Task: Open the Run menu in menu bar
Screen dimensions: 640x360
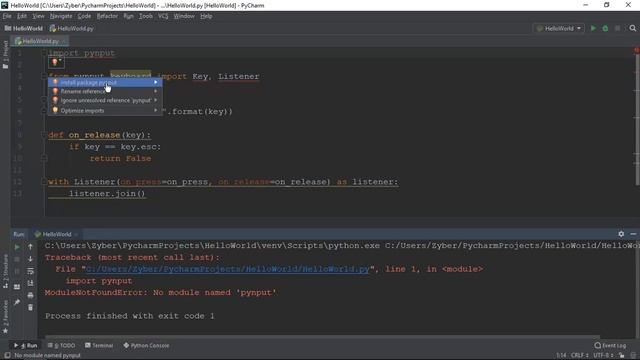Action: [x=128, y=16]
